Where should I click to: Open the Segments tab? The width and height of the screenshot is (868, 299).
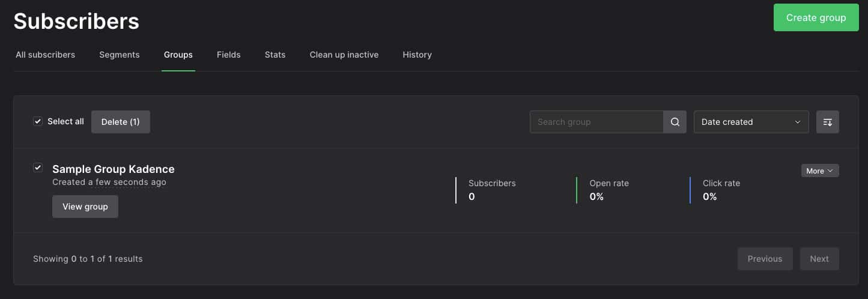(x=120, y=55)
